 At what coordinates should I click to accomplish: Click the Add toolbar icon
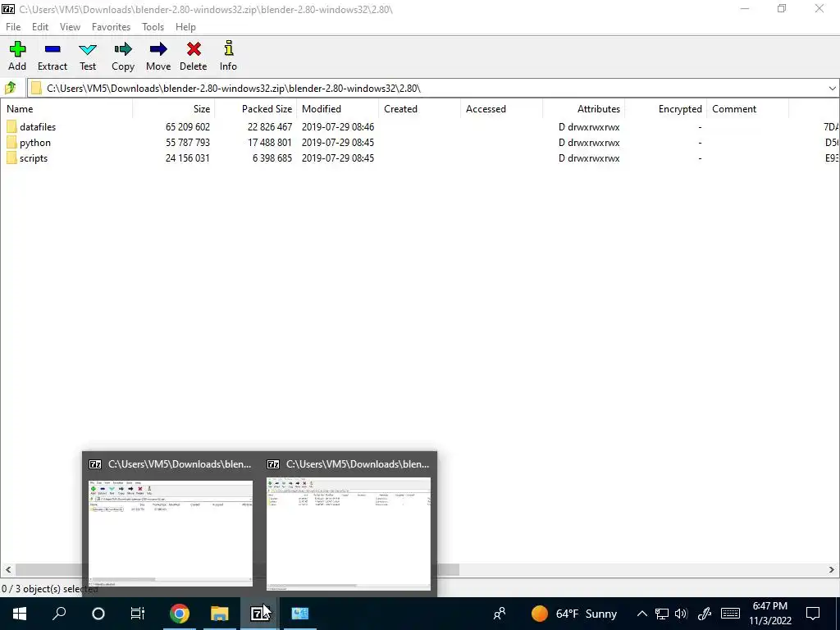[17, 49]
